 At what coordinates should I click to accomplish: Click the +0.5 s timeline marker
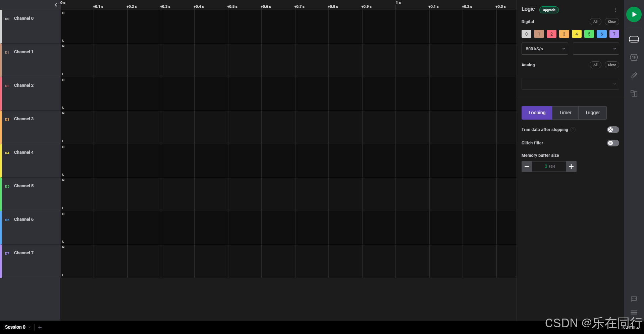[232, 7]
